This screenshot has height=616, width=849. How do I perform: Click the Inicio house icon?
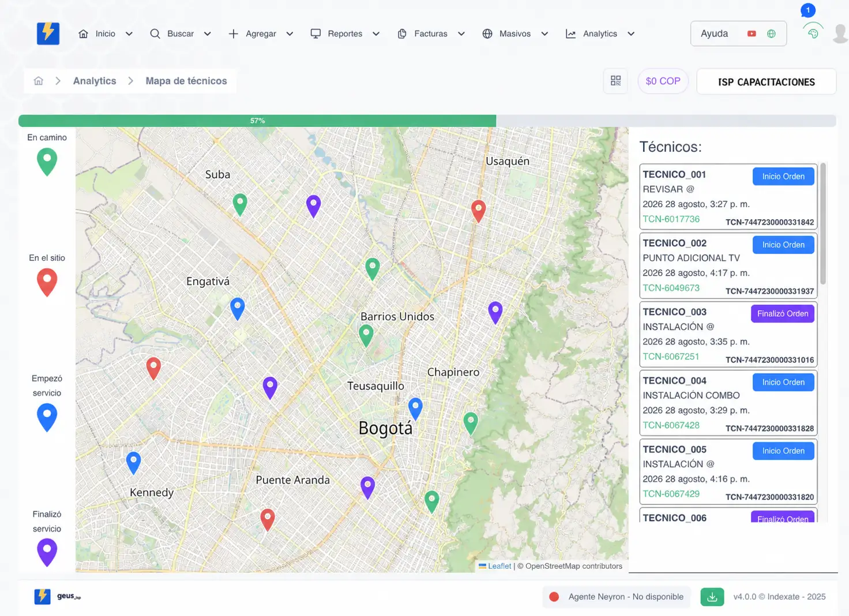pos(84,34)
